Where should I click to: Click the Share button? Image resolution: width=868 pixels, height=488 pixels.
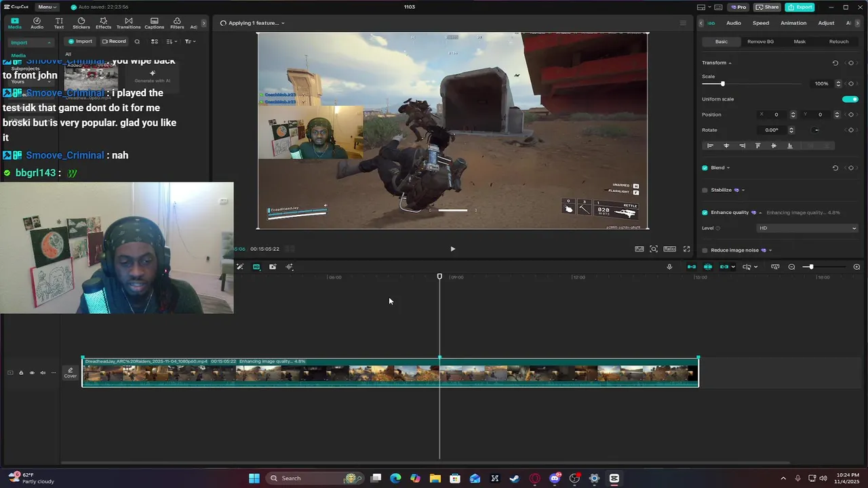(767, 7)
